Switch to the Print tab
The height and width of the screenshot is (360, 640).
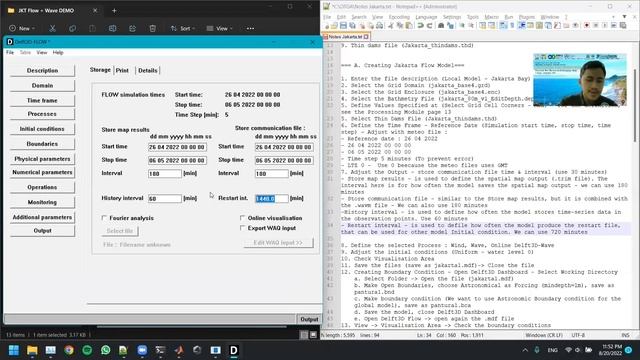point(122,71)
